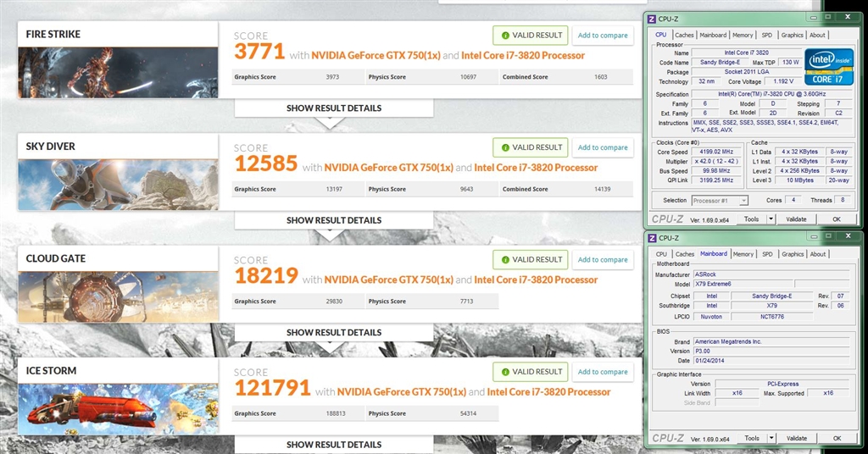Click Cloud Gate Valid Result badge

click(531, 260)
